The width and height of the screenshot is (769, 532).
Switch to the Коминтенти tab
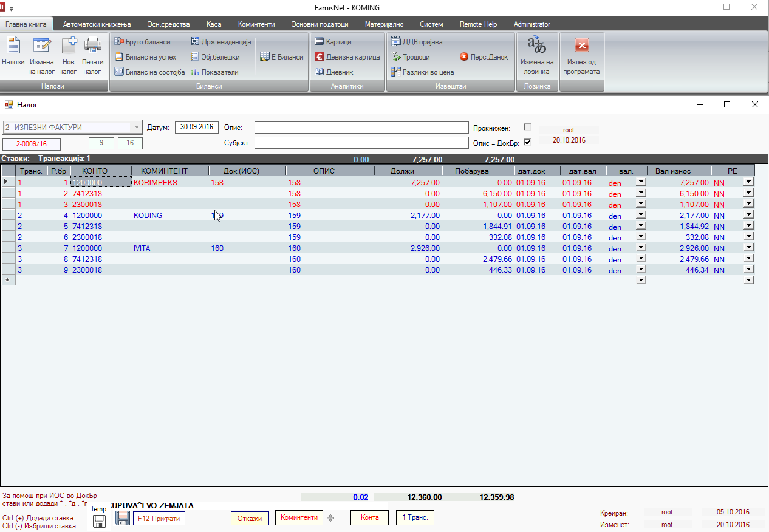pyautogui.click(x=256, y=24)
